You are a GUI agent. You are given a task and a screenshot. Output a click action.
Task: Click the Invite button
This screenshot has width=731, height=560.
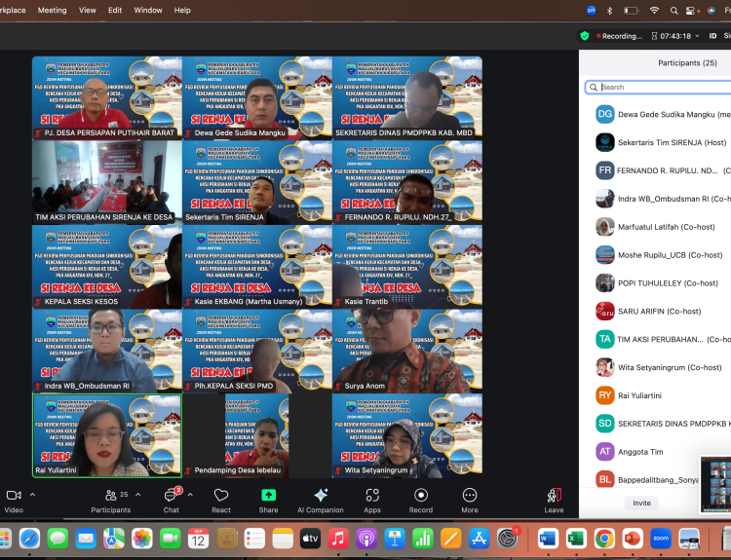(x=641, y=504)
